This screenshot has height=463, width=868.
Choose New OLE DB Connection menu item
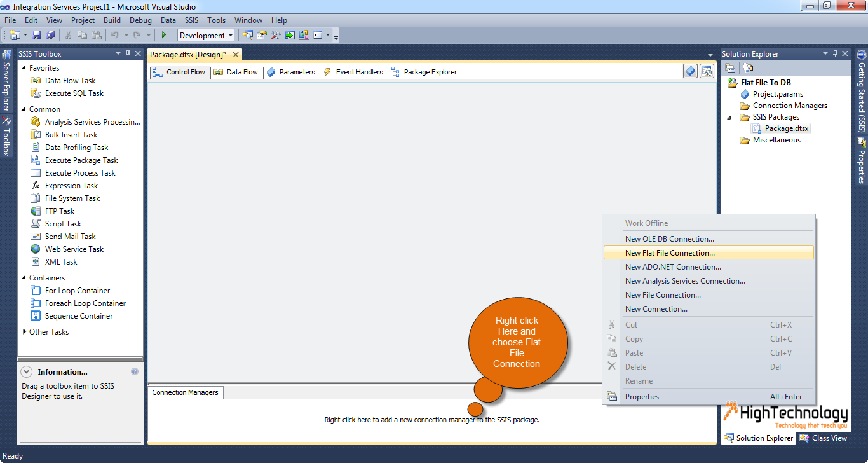point(709,238)
